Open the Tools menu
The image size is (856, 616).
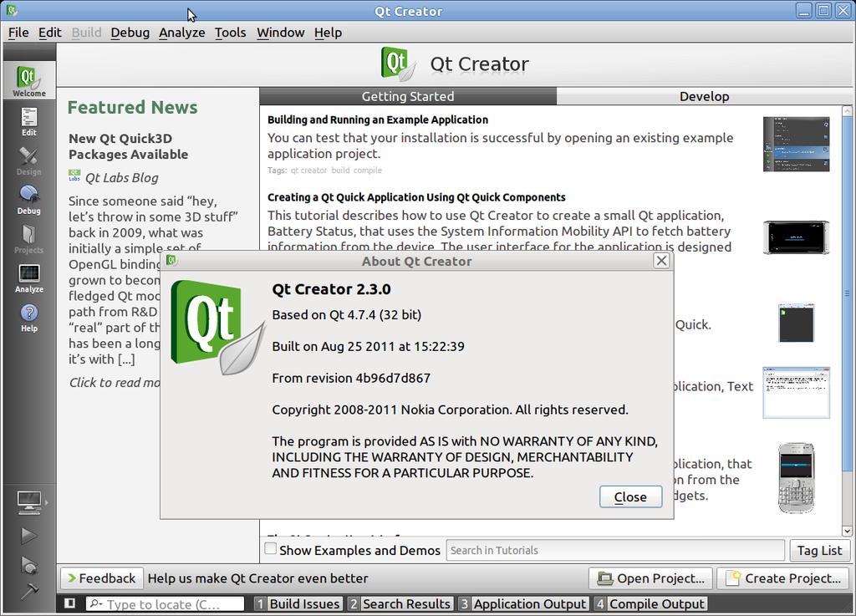point(231,33)
